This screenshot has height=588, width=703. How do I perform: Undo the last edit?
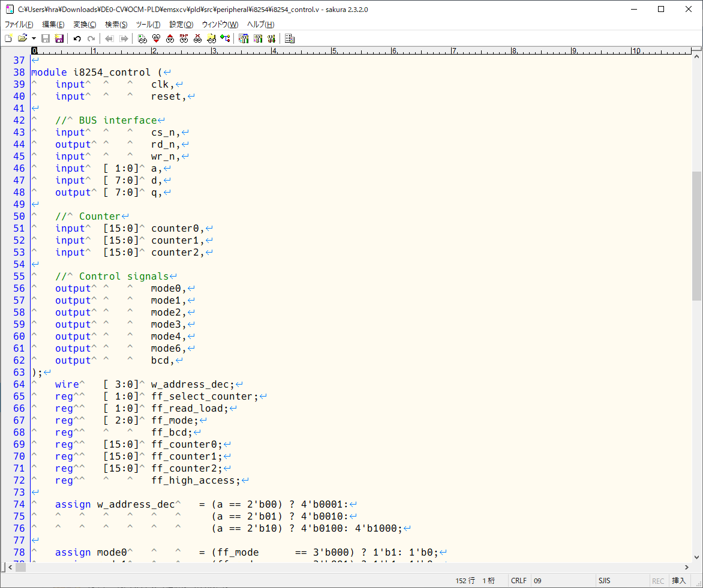77,38
